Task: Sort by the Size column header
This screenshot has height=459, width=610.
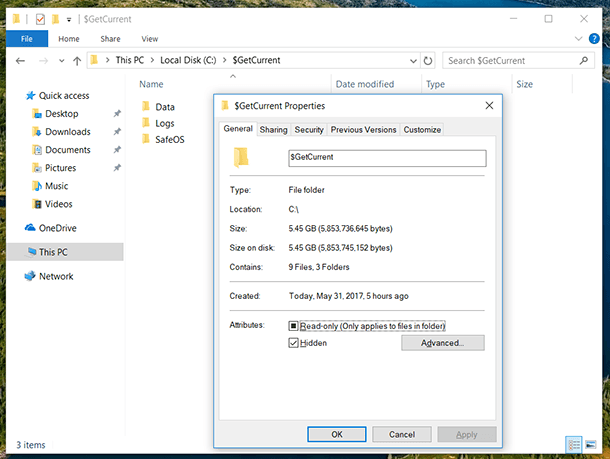Action: [524, 84]
